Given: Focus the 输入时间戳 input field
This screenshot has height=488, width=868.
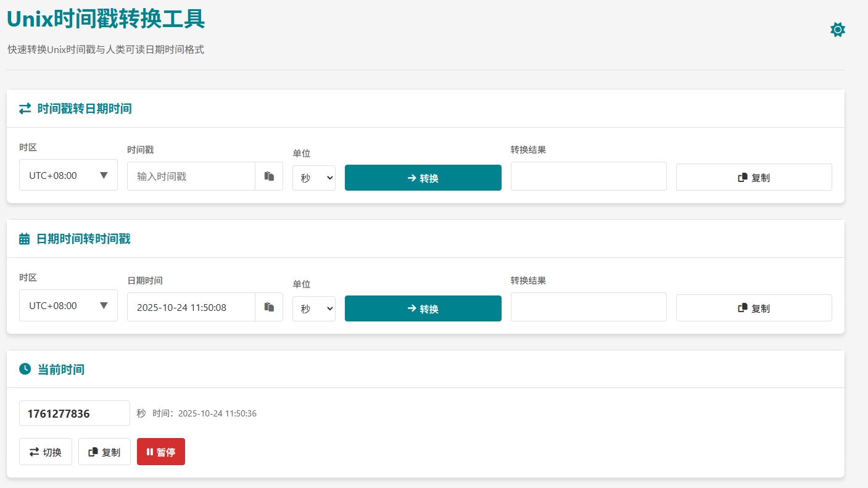Looking at the screenshot, I should tap(191, 176).
